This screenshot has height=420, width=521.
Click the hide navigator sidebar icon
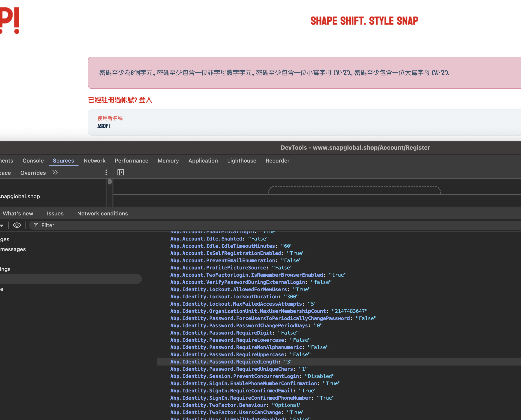[120, 172]
